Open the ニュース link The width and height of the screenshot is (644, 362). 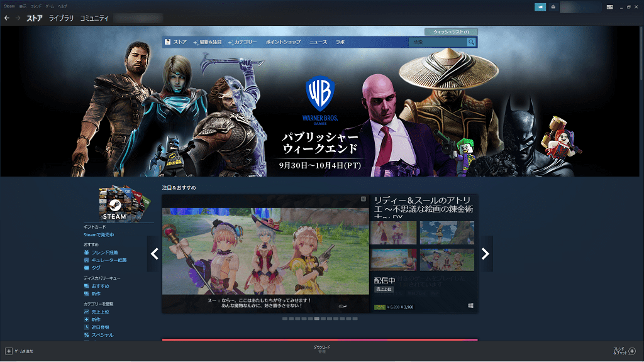[318, 42]
